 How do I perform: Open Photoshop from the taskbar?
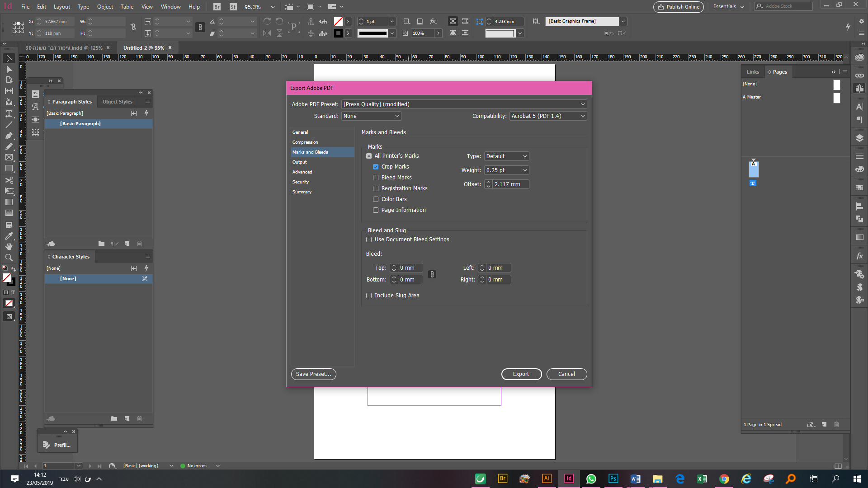coord(613,479)
